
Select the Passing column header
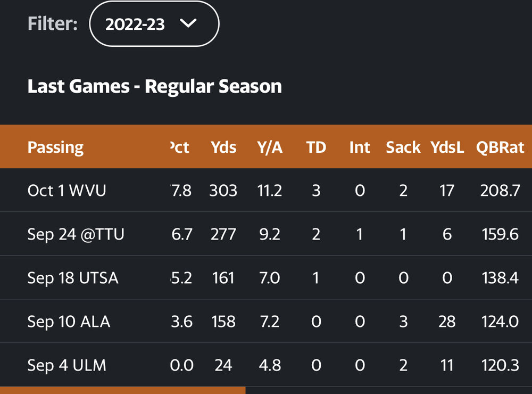(x=55, y=147)
